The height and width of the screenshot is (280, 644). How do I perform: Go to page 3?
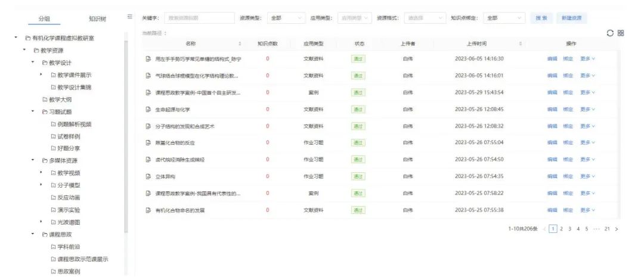coord(569,229)
